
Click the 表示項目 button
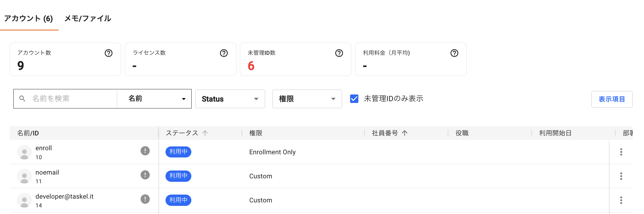(612, 99)
